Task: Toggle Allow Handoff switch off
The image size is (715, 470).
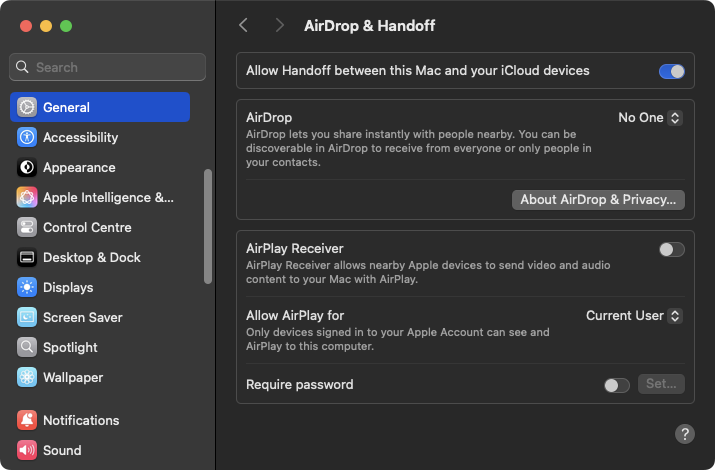Action: click(x=671, y=71)
